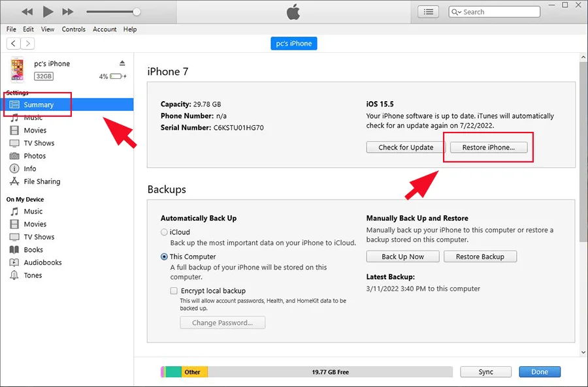The image size is (588, 387).
Task: Click the Settings Music note icon
Action: point(14,117)
